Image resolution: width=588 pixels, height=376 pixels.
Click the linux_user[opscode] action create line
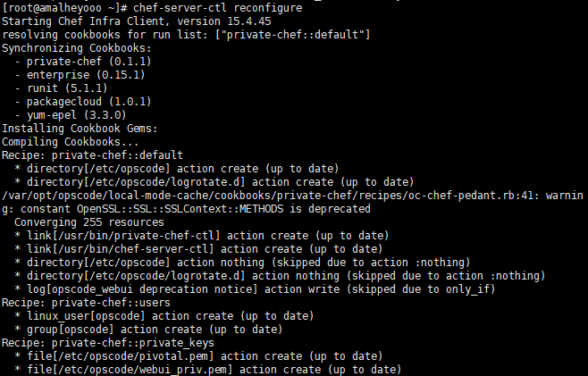point(164,315)
